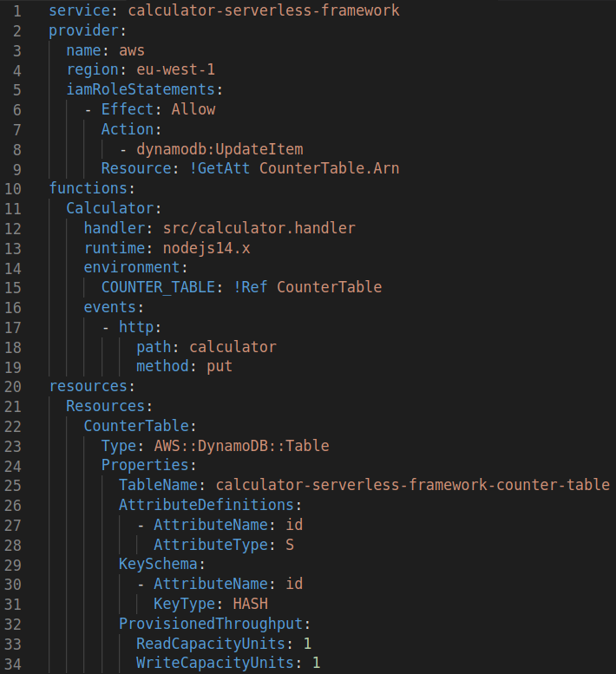Click the 'WriteCapacityUnits' key
Screen dimensions: 616x674
215,663
